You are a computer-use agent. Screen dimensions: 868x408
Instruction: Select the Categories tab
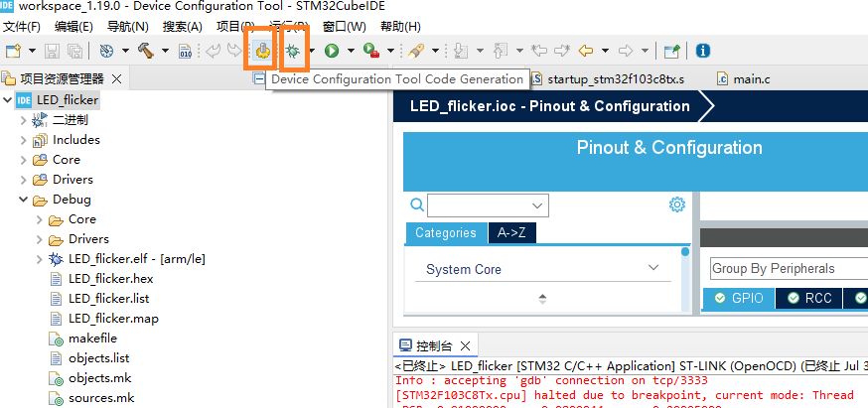pos(446,233)
